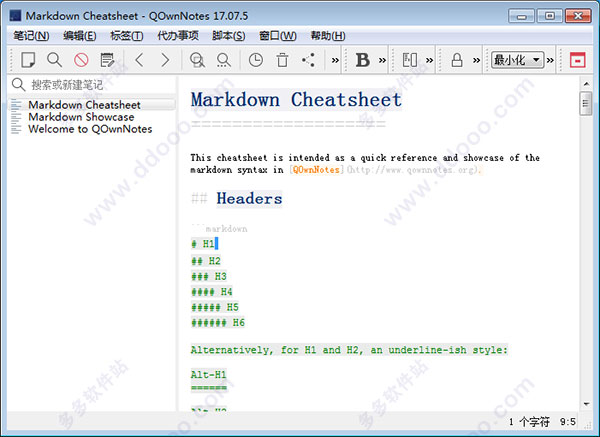This screenshot has height=437, width=600.
Task: Open the 窗口(W) menu
Action: point(278,36)
